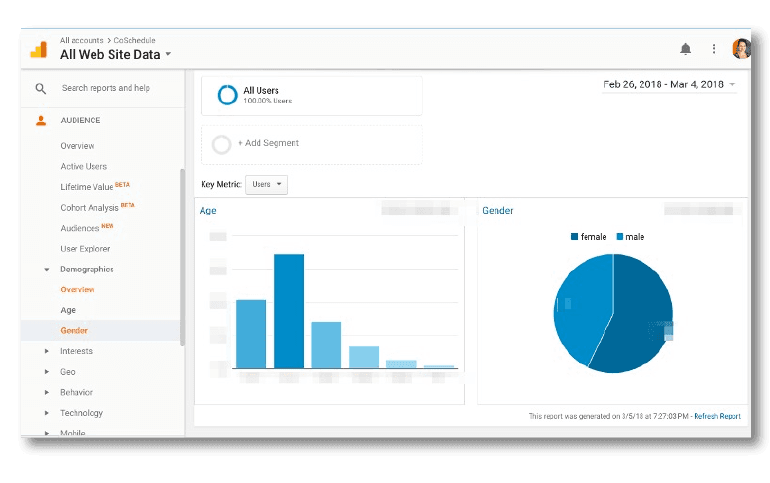Open the three-dot options menu
770x483 pixels.
point(713,49)
